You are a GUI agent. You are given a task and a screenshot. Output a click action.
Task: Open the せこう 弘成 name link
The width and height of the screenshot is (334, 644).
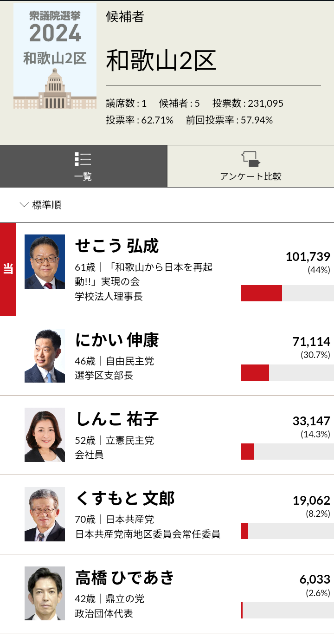pyautogui.click(x=117, y=246)
